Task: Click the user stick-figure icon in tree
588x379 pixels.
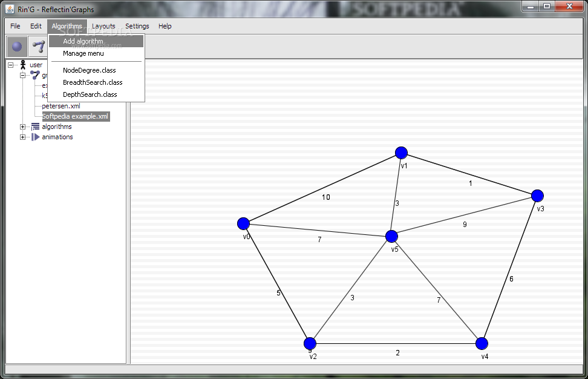Action: [x=23, y=65]
